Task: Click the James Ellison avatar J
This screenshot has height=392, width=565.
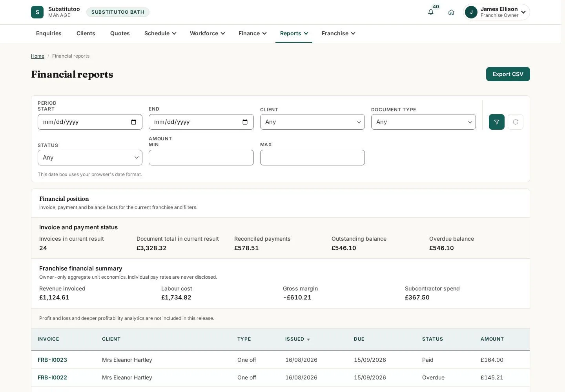Action: [x=471, y=12]
